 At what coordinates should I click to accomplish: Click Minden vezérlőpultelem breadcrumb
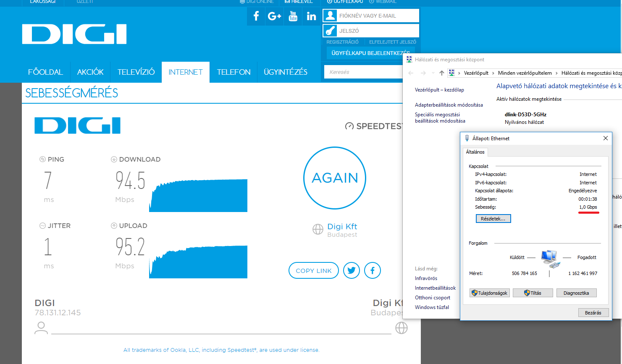525,73
